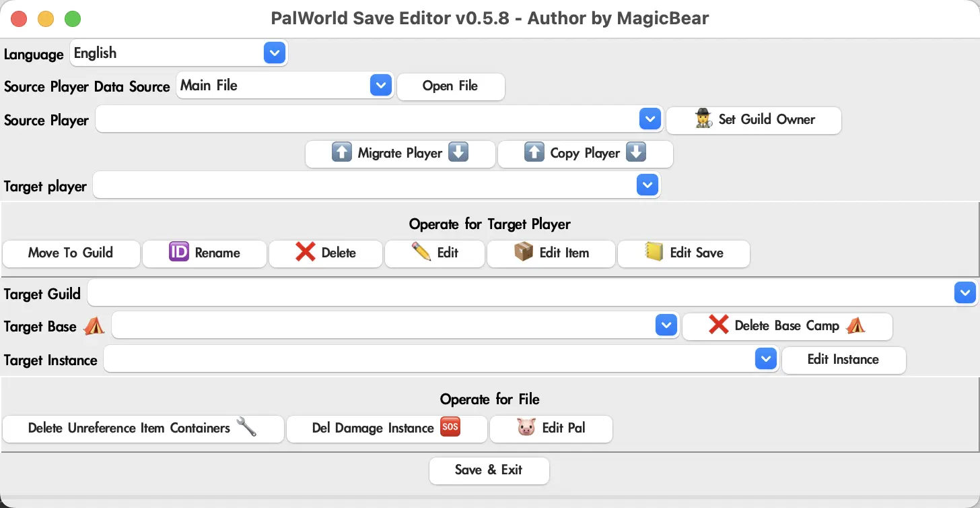The height and width of the screenshot is (508, 980).
Task: Click detective icon on Set Guild Owner
Action: (703, 119)
